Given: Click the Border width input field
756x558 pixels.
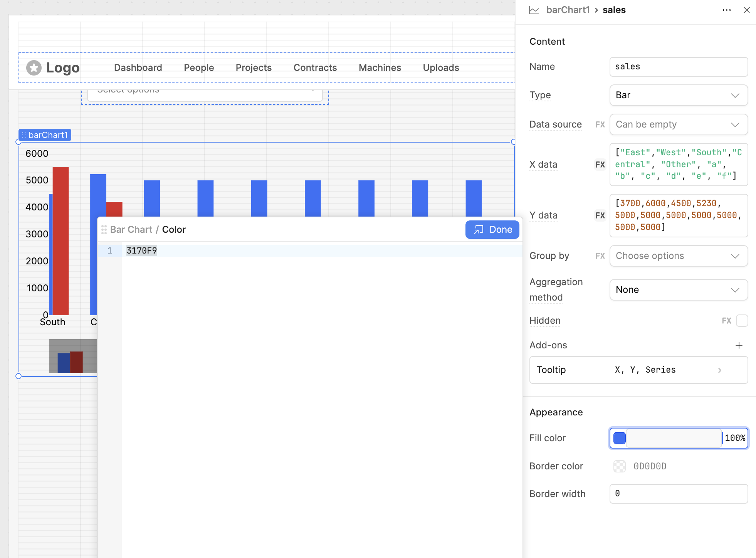Looking at the screenshot, I should click(x=678, y=494).
